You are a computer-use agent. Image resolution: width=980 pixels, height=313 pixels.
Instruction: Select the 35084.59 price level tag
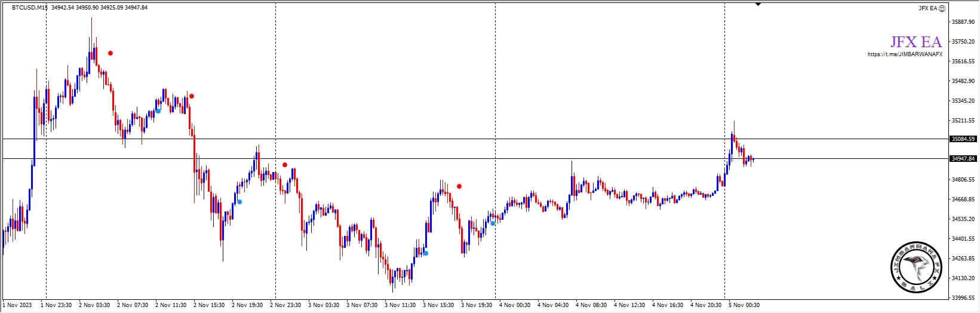tap(962, 139)
